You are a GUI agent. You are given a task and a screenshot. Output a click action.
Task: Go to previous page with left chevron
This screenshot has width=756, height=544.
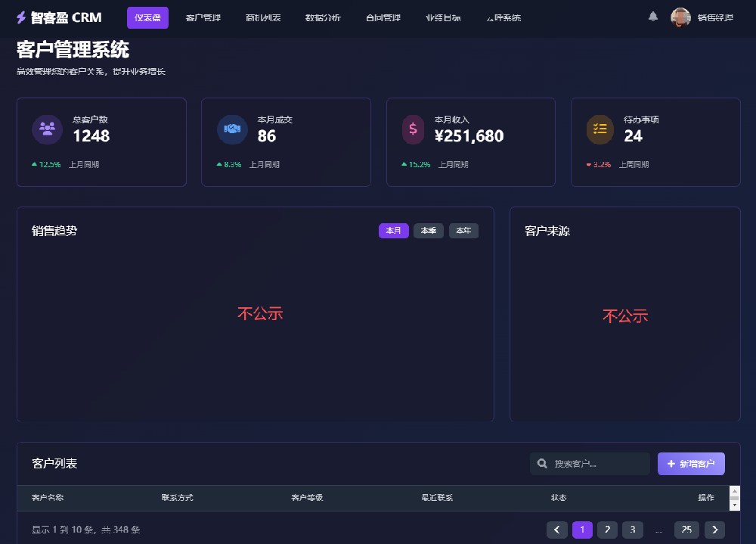click(557, 530)
